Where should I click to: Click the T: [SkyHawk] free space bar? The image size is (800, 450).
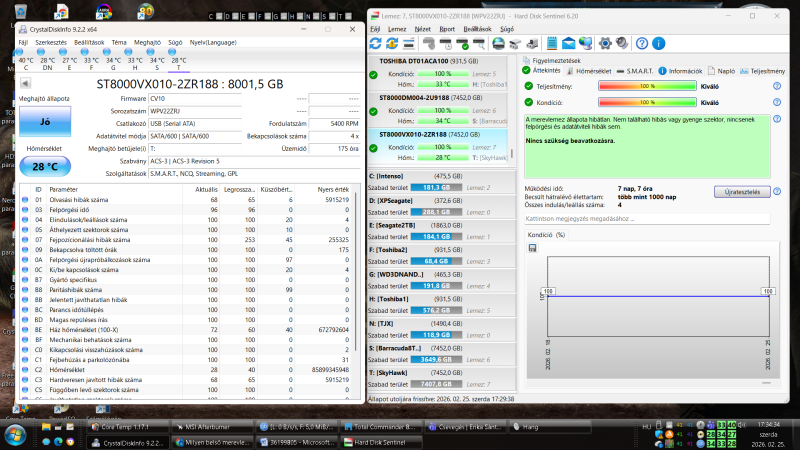pos(436,384)
